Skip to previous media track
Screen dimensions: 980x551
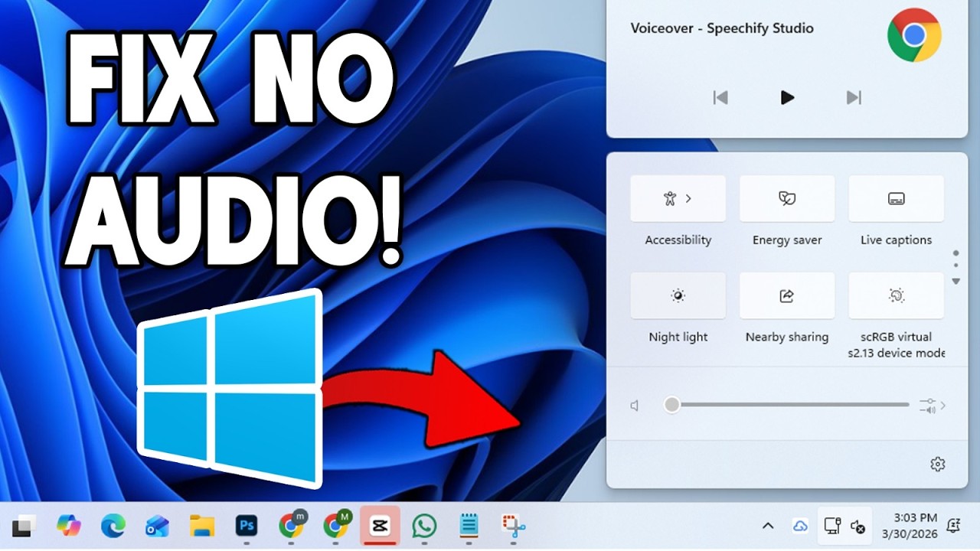coord(720,97)
